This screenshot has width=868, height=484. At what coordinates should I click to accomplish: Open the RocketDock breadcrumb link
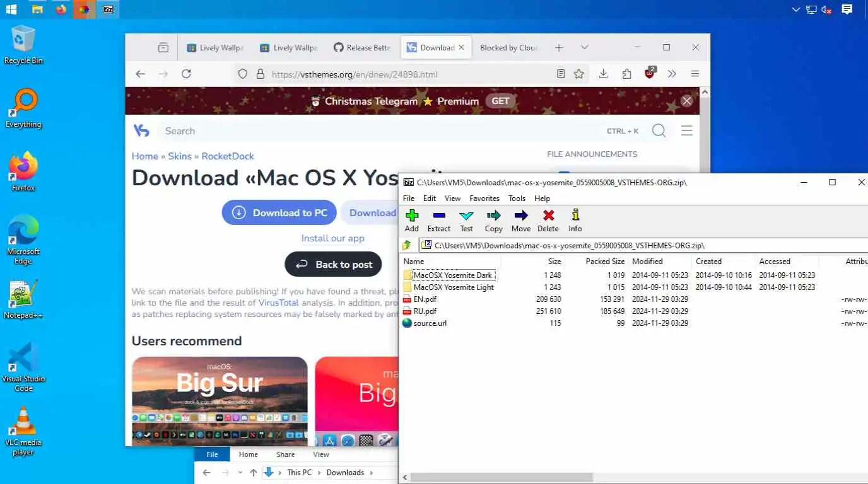tap(228, 156)
